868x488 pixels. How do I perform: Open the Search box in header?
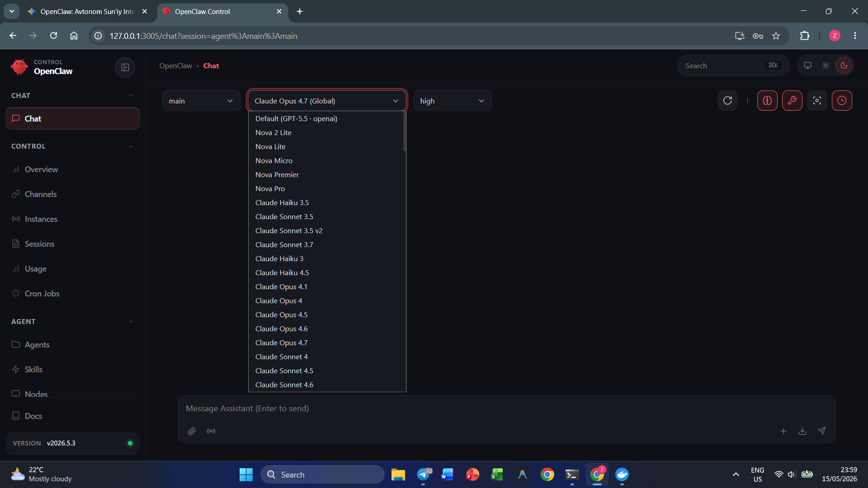(733, 66)
